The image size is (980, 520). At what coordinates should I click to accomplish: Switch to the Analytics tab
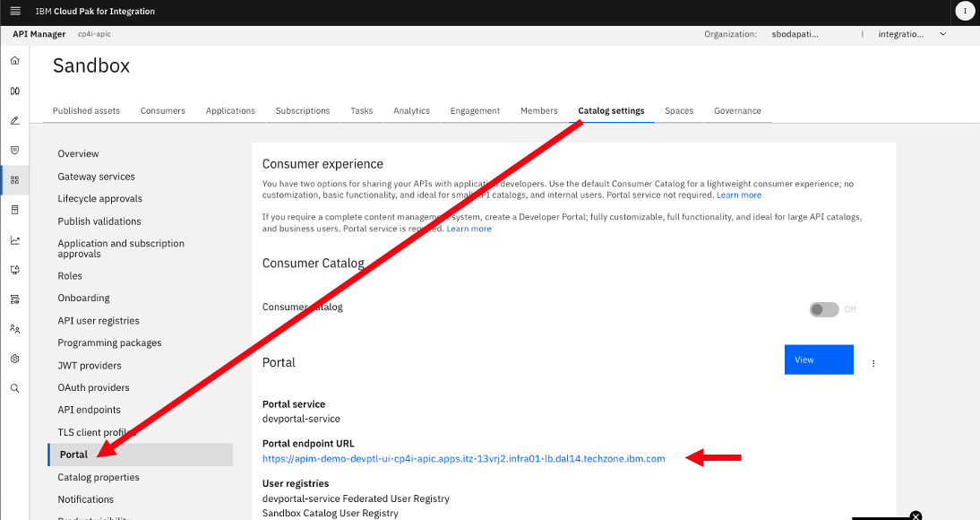click(x=411, y=111)
